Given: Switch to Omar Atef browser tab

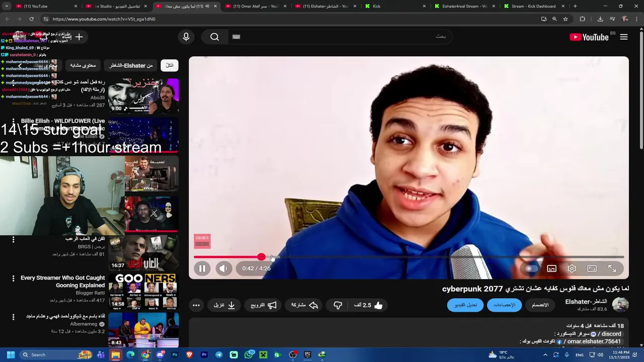Looking at the screenshot, I should pos(256,6).
